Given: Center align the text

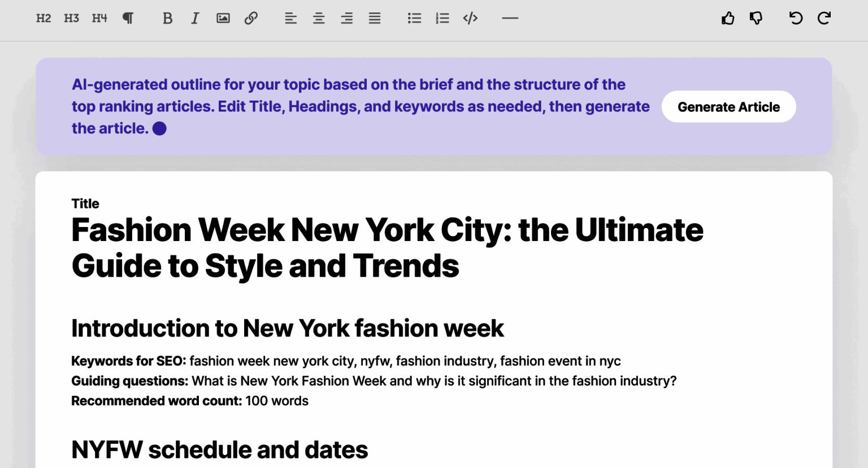Looking at the screenshot, I should [319, 18].
